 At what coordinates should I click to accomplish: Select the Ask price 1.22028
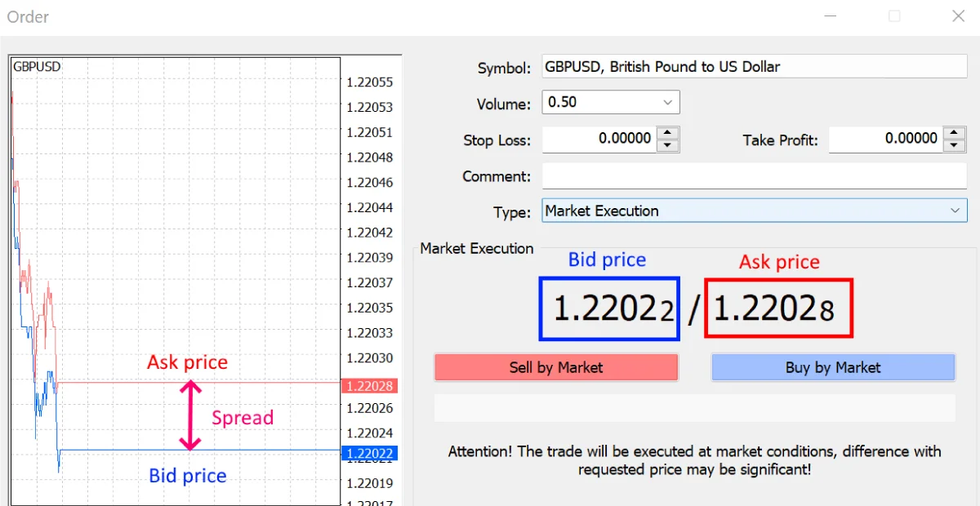pos(777,308)
